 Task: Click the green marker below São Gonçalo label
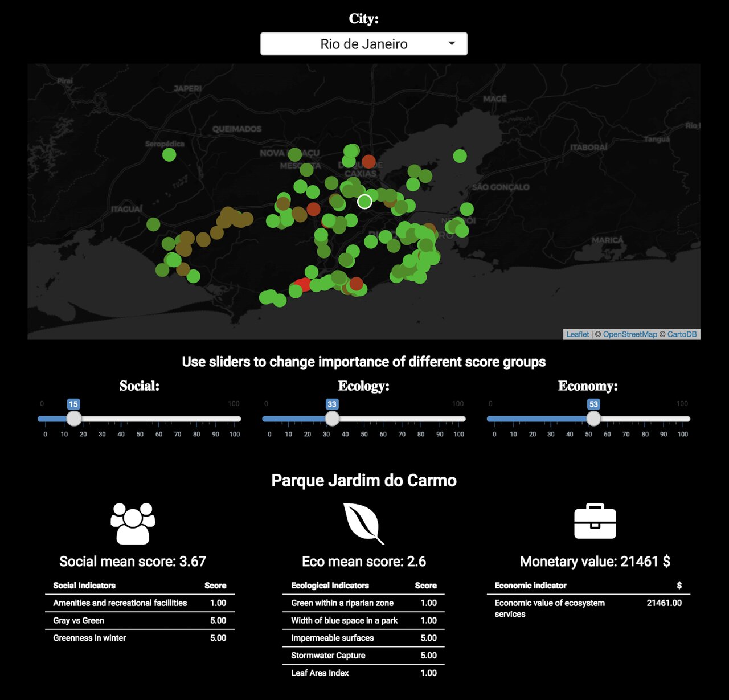[x=466, y=209]
